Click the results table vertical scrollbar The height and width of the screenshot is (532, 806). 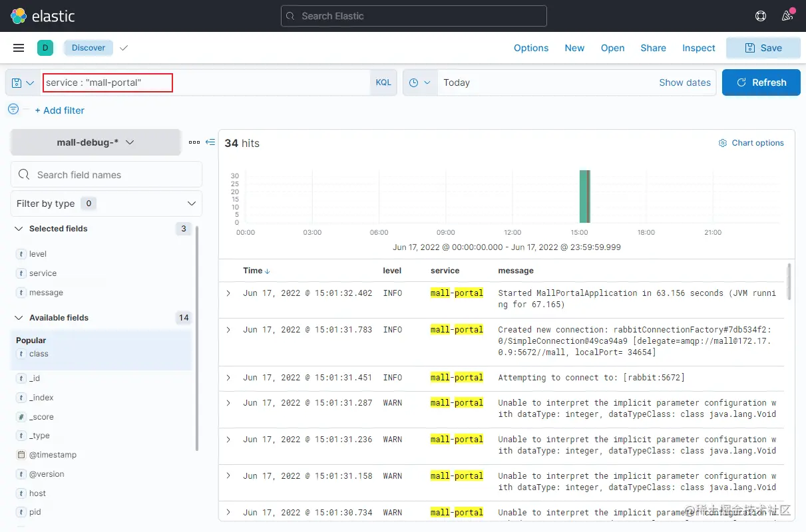coord(789,281)
